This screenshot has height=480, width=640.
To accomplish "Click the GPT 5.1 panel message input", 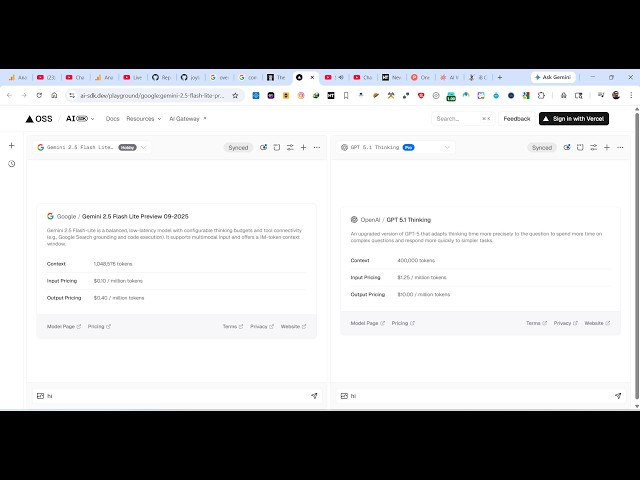I will [x=480, y=396].
